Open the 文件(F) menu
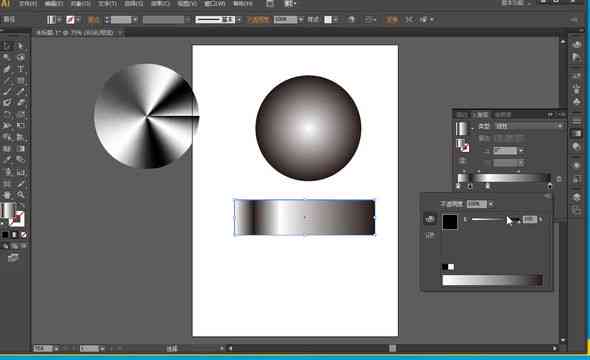The width and height of the screenshot is (590, 360). [x=28, y=4]
